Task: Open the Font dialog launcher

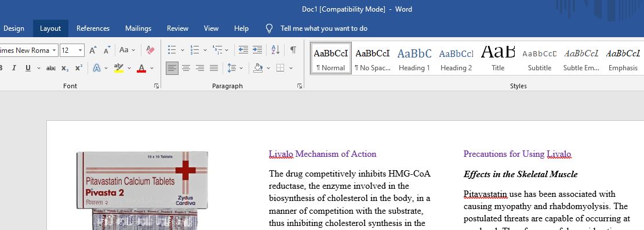Action: [x=156, y=86]
